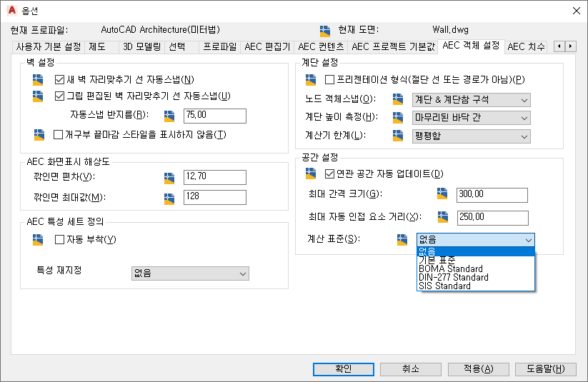The image size is (588, 382).
Task: Click the drawing icon beside 프리젠테이션 형식
Action: pos(311,79)
